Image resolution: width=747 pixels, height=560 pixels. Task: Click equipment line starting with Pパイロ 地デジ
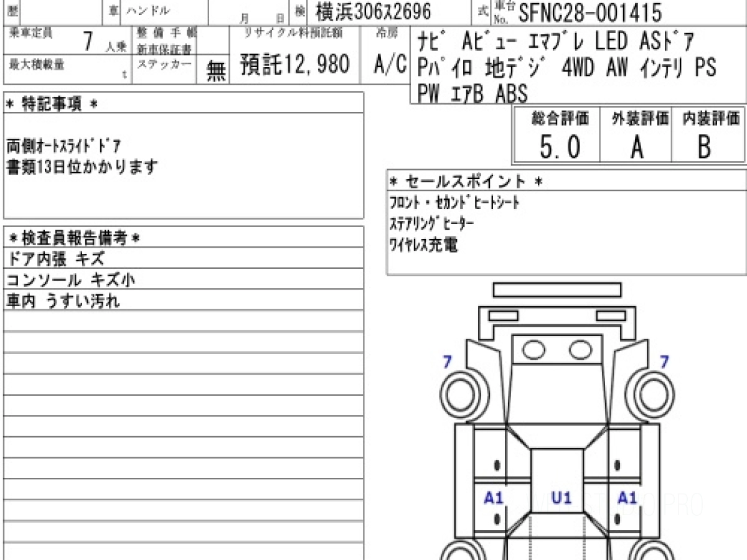566,67
